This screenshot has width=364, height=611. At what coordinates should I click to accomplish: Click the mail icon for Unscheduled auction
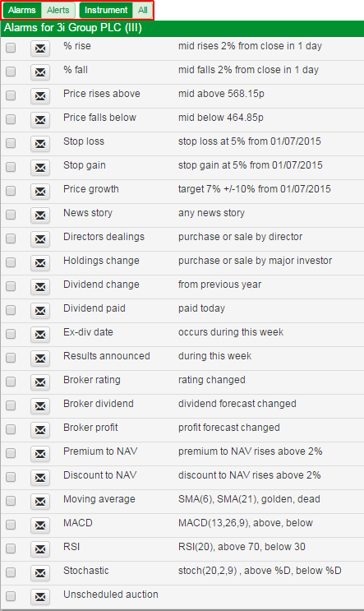point(40,596)
